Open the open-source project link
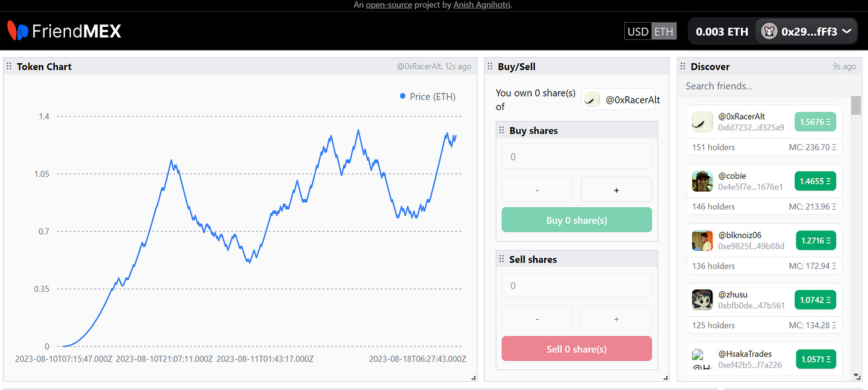This screenshot has height=390, width=868. click(390, 5)
